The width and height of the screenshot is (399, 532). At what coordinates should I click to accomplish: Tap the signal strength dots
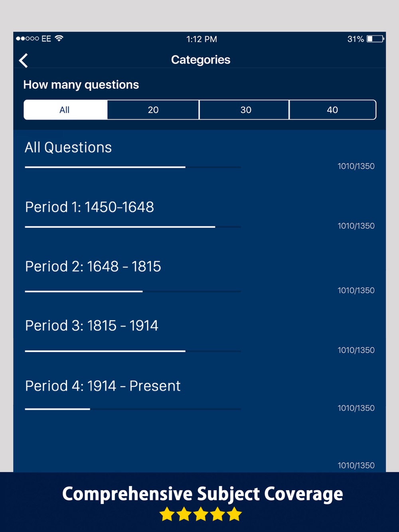(28, 38)
